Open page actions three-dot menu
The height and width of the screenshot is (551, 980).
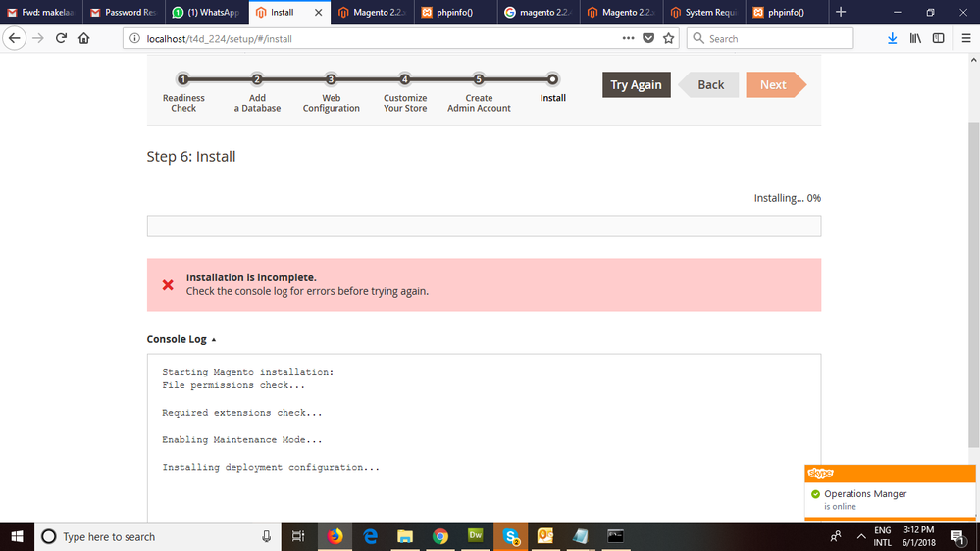[x=628, y=39]
